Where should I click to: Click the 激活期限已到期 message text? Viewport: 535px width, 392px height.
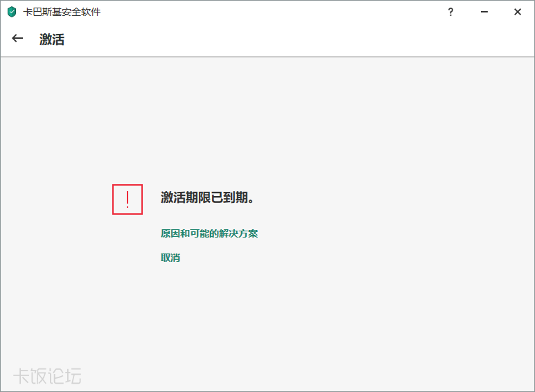click(207, 198)
